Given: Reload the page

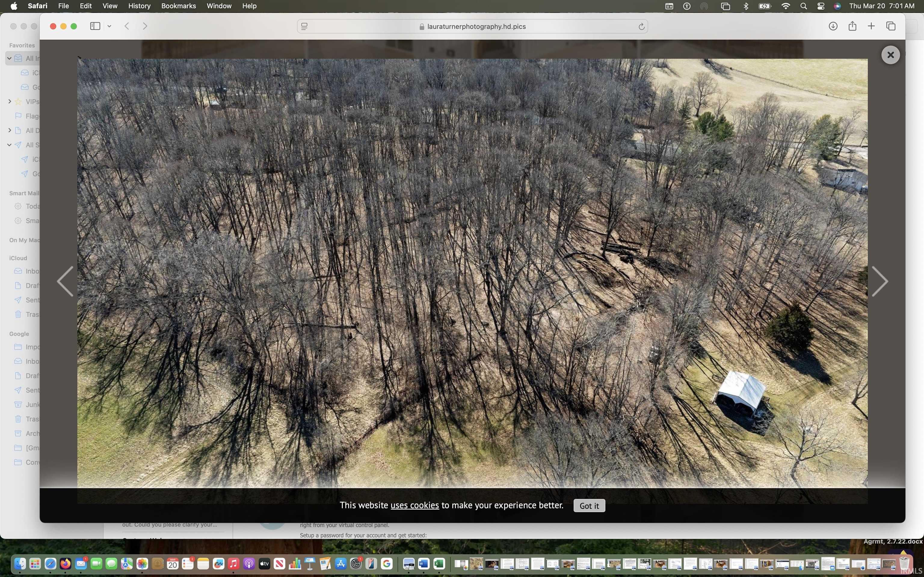Looking at the screenshot, I should click(641, 26).
